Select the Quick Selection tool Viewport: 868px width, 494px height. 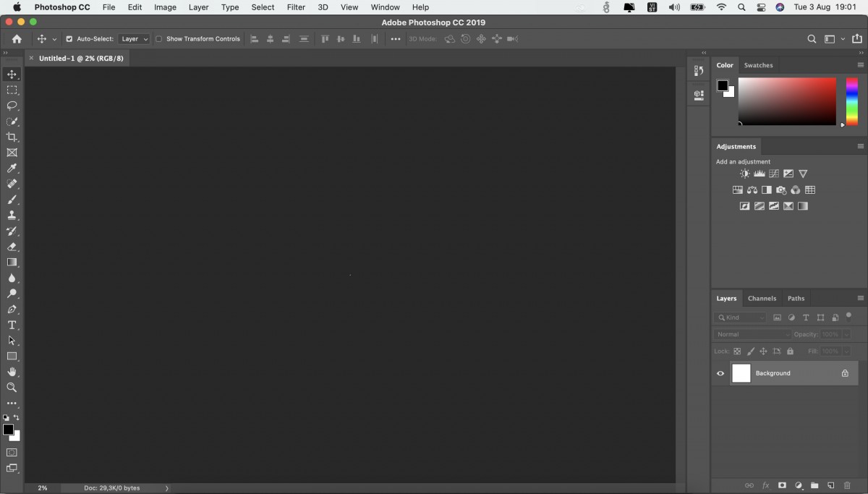[x=12, y=122]
